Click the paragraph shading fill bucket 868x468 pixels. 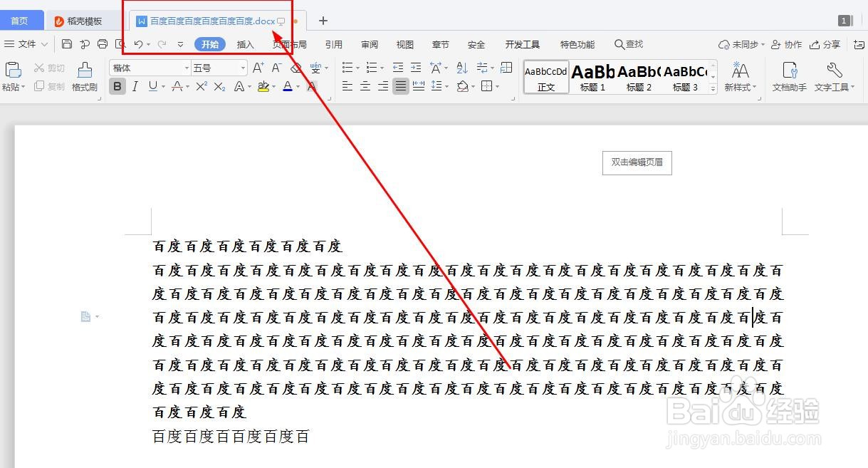tap(463, 86)
